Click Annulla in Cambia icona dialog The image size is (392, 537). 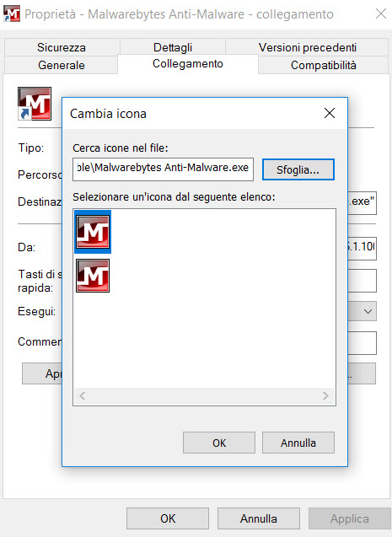click(298, 443)
